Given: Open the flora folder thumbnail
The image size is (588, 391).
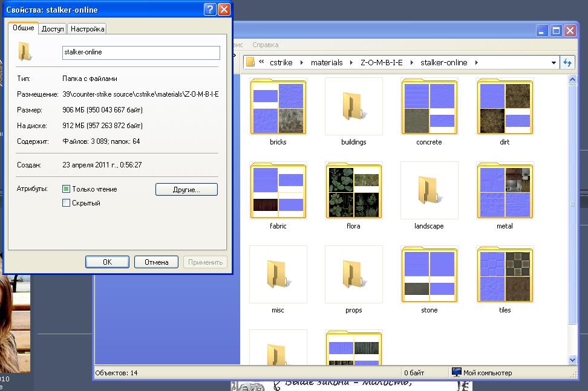Looking at the screenshot, I should pyautogui.click(x=354, y=190).
